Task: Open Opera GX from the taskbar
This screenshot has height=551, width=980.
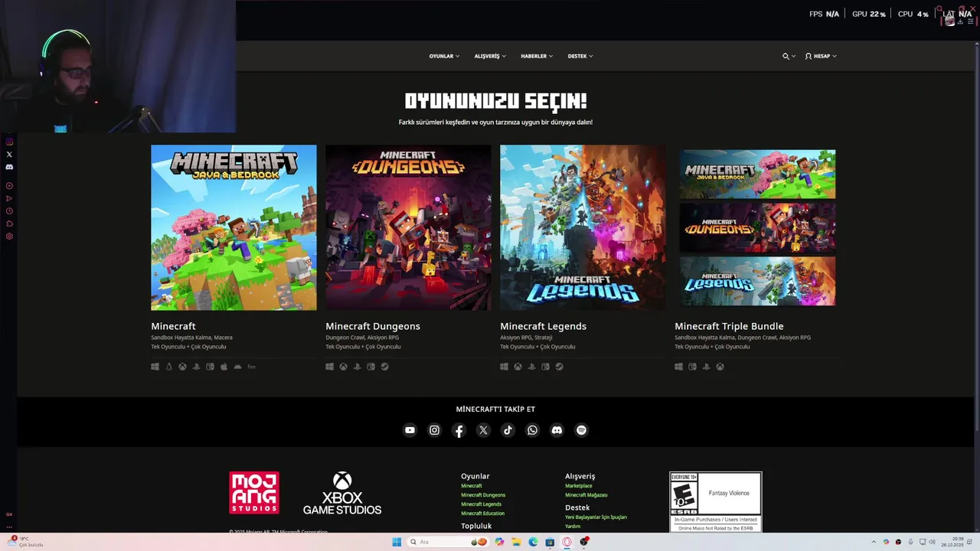Action: (567, 542)
